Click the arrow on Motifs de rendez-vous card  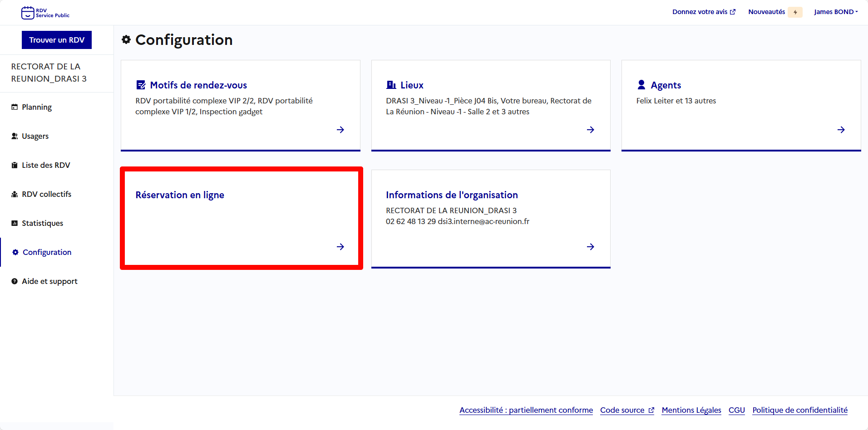click(x=340, y=130)
